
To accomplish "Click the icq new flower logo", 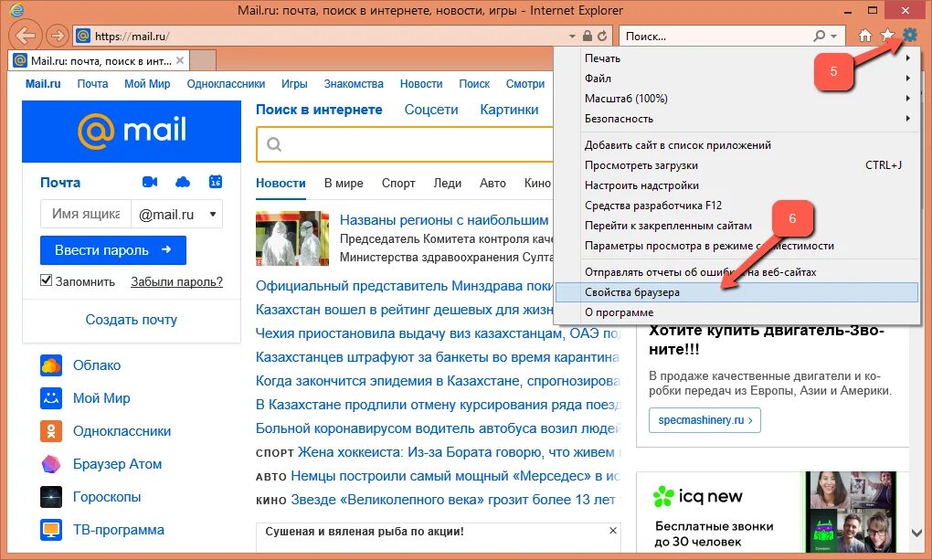I will point(663,496).
